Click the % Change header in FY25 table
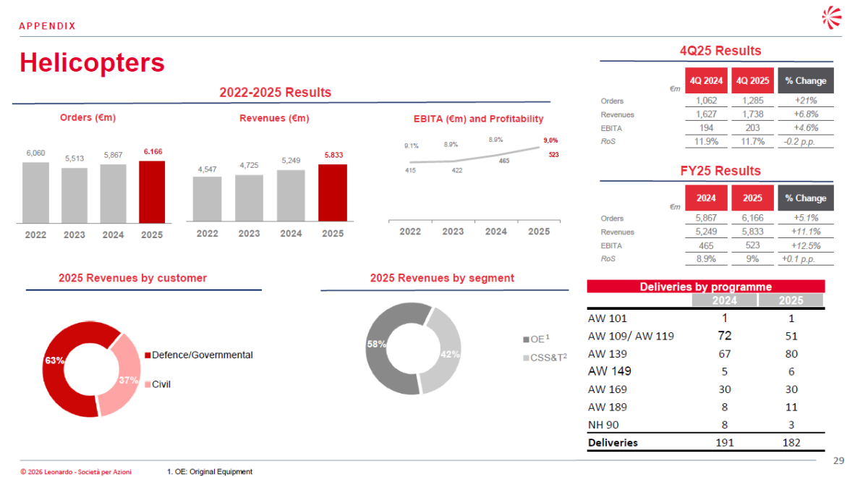This screenshot has width=868, height=477. coord(806,198)
